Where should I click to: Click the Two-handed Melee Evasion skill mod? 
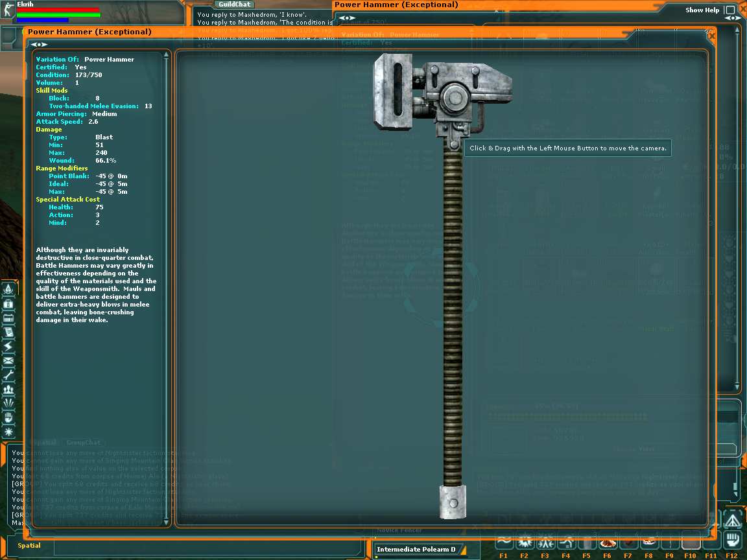[x=101, y=106]
